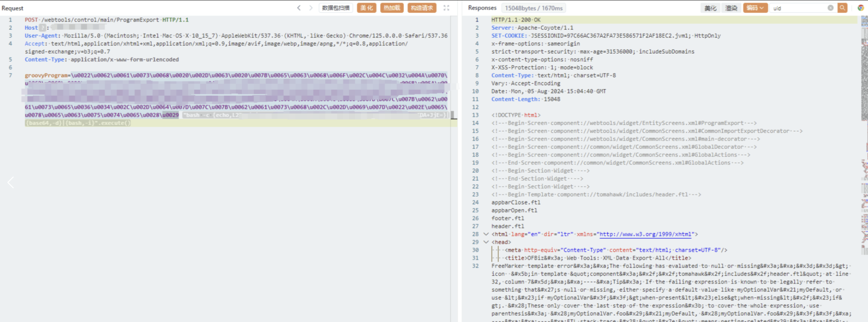Click the 数据包扫描 button
The width and height of the screenshot is (868, 322).
tap(336, 8)
